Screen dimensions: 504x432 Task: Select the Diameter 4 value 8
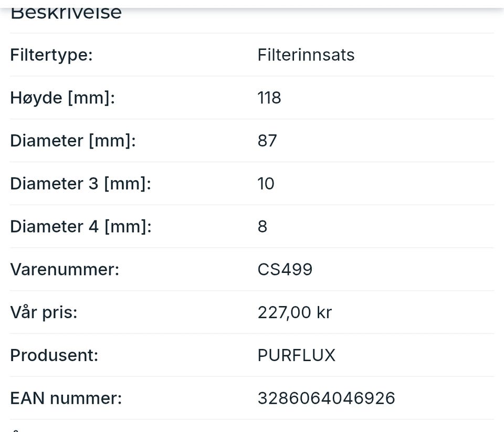(262, 227)
